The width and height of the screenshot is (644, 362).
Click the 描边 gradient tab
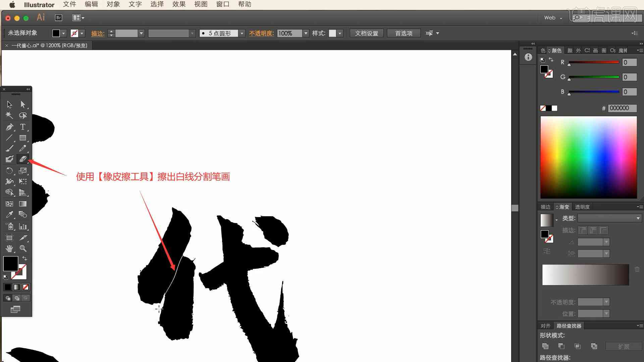click(545, 206)
